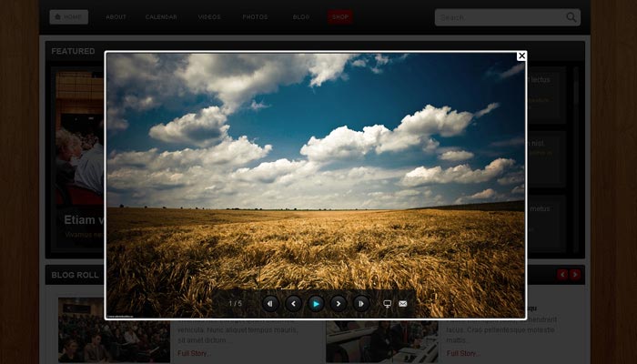
Task: Click the monitor fullscreen icon in the lightbox
Action: pos(387,303)
